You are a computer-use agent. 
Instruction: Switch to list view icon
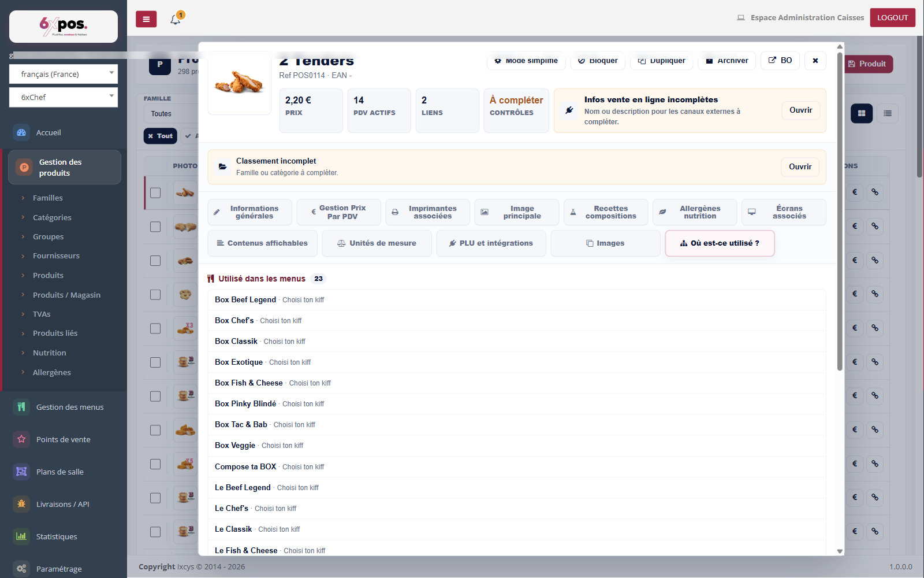(888, 113)
